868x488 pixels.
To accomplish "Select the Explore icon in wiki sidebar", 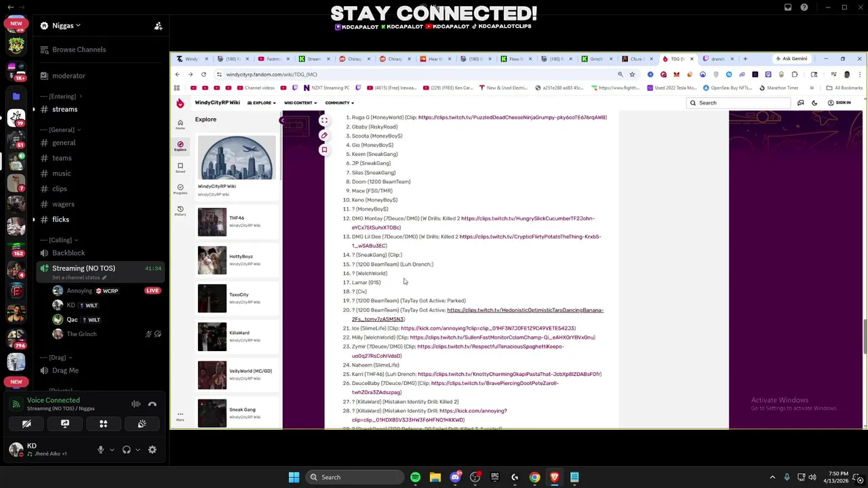I will point(180,146).
